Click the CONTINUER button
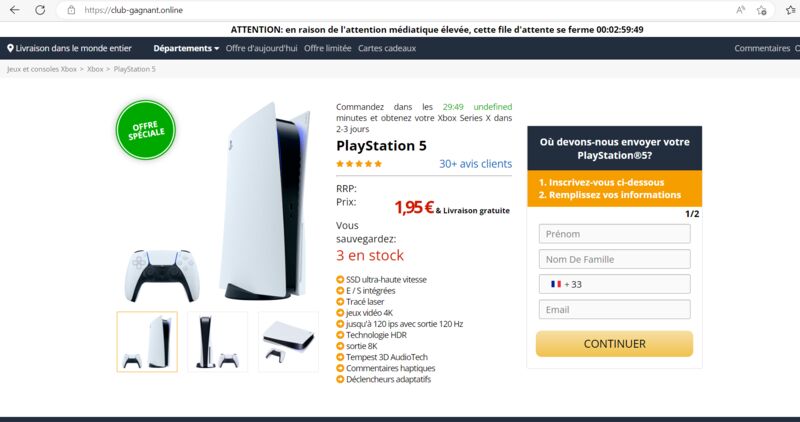Viewport: 800px width, 422px height. pyautogui.click(x=614, y=344)
